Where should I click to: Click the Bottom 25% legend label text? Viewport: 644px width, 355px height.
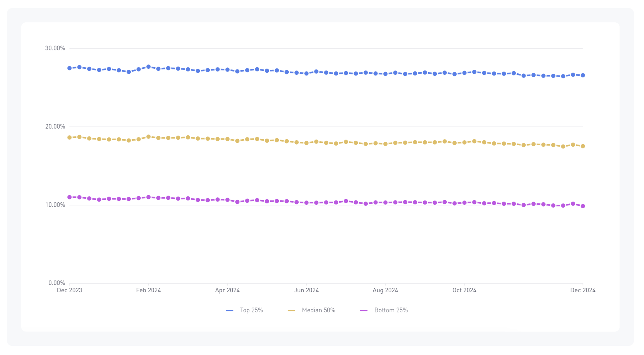391,310
